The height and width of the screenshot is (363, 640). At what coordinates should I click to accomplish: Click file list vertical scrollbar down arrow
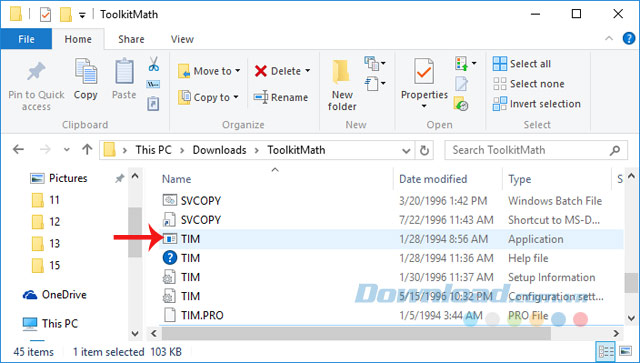click(x=631, y=318)
